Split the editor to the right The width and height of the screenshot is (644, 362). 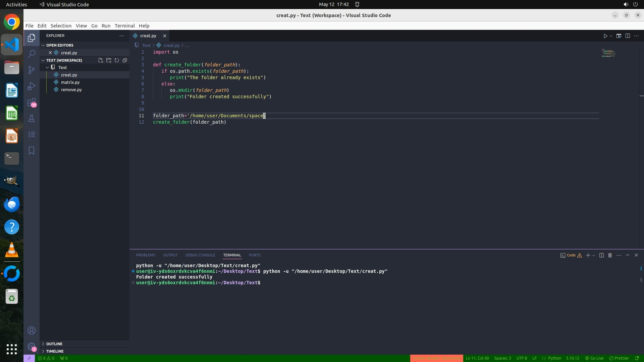point(628,36)
